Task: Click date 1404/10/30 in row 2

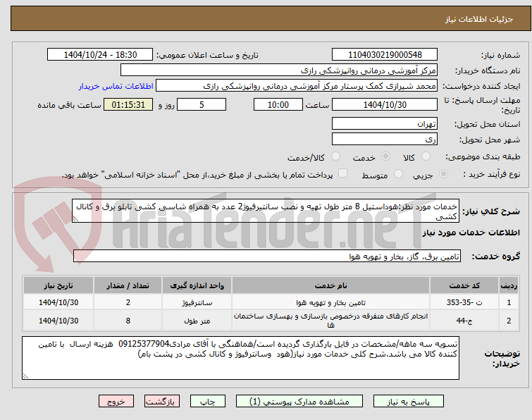Action: coord(58,321)
